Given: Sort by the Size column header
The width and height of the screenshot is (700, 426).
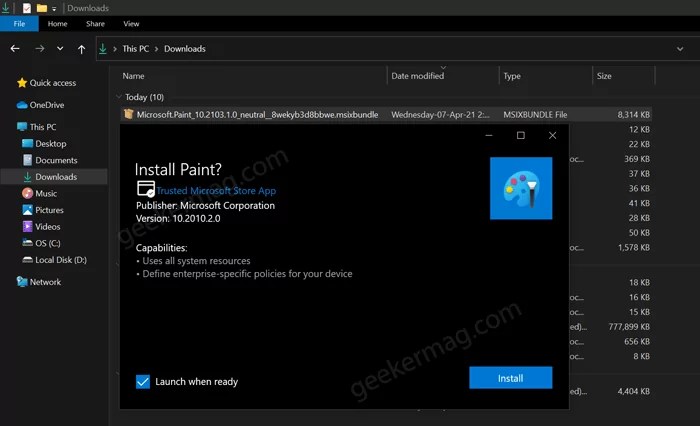Looking at the screenshot, I should pos(604,76).
